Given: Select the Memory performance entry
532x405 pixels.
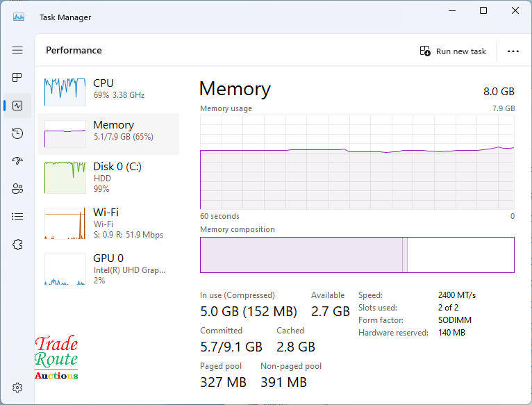Looking at the screenshot, I should coord(108,132).
